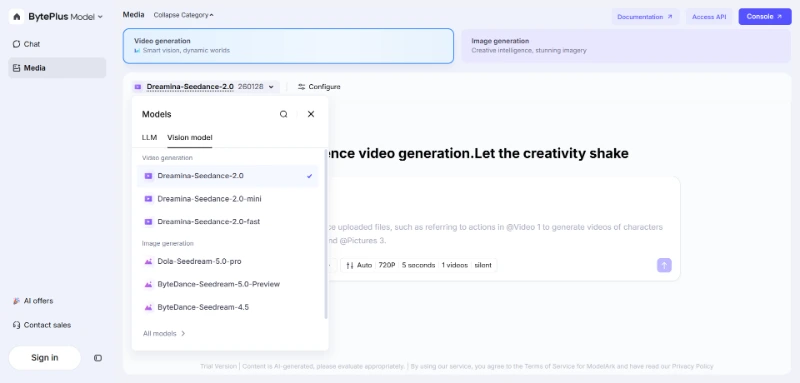Viewport: 800px width, 383px height.
Task: Click the party popper icon beside AI offers
Action: (x=16, y=301)
